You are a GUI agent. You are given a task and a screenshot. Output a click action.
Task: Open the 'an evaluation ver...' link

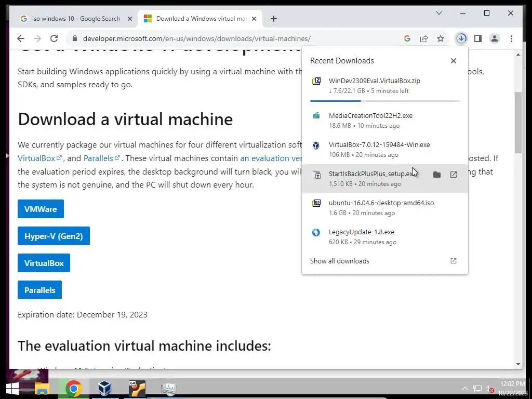point(271,158)
